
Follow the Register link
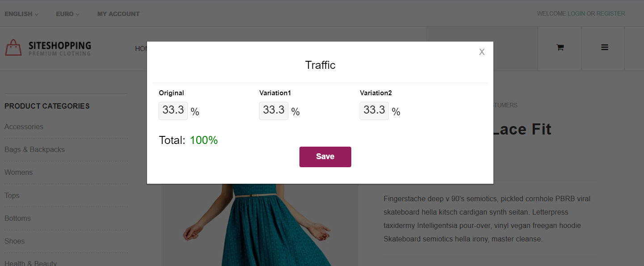click(x=610, y=14)
